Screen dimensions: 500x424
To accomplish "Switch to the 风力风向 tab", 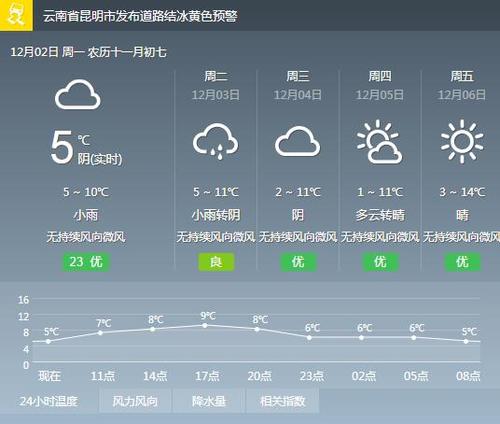I will click(135, 401).
